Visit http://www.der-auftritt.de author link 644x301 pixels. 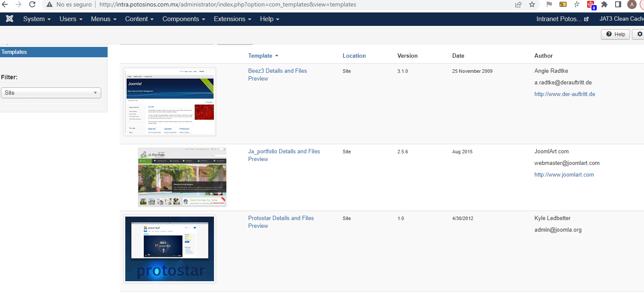click(565, 94)
